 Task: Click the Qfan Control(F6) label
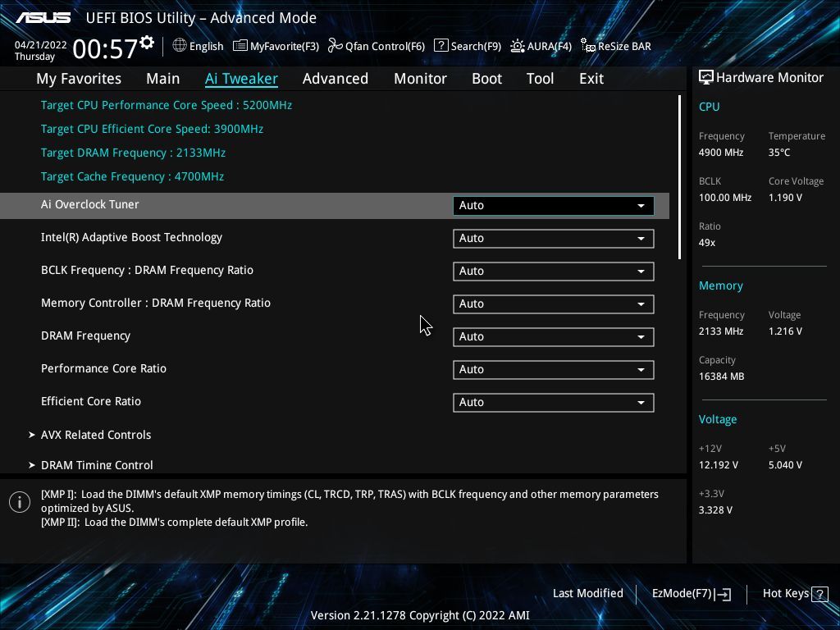pyautogui.click(x=386, y=46)
